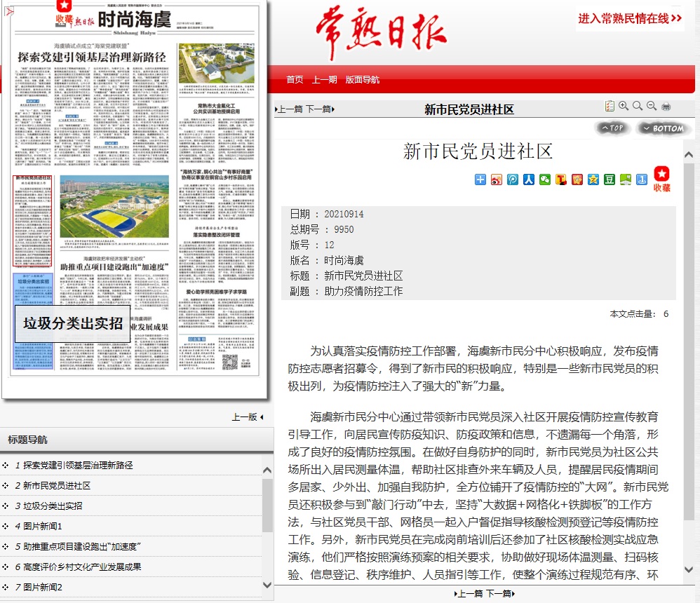Click the article scrollbar thumb

point(689,343)
